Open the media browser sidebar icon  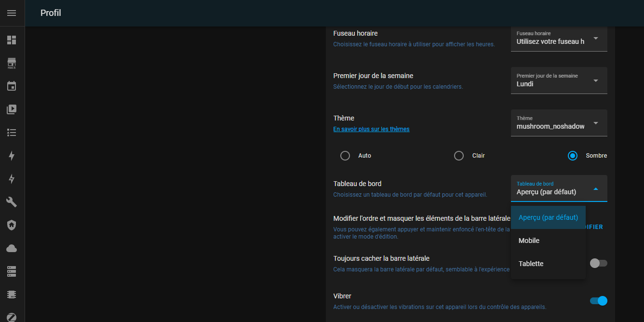tap(12, 109)
